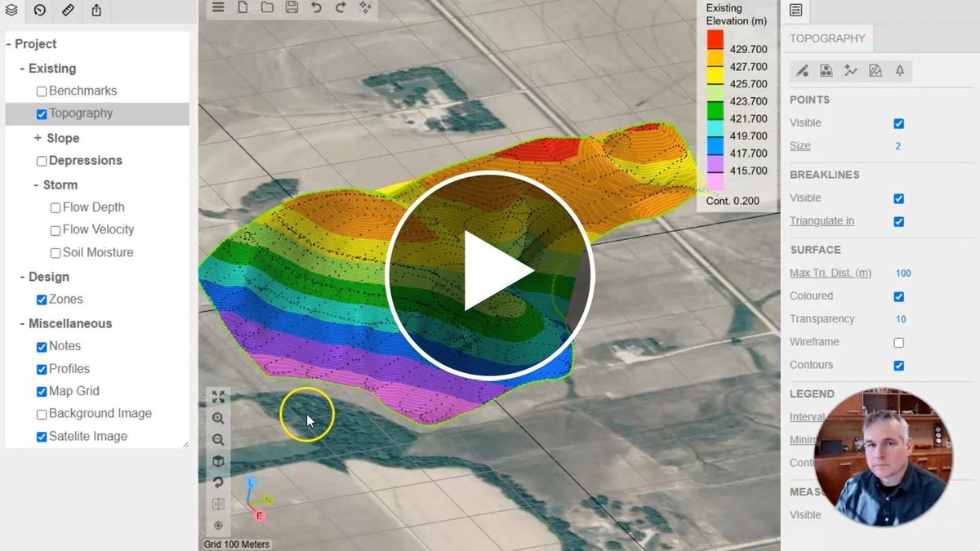Select the add breakline tool icon
Viewport: 980px width, 551px height.
pos(851,71)
